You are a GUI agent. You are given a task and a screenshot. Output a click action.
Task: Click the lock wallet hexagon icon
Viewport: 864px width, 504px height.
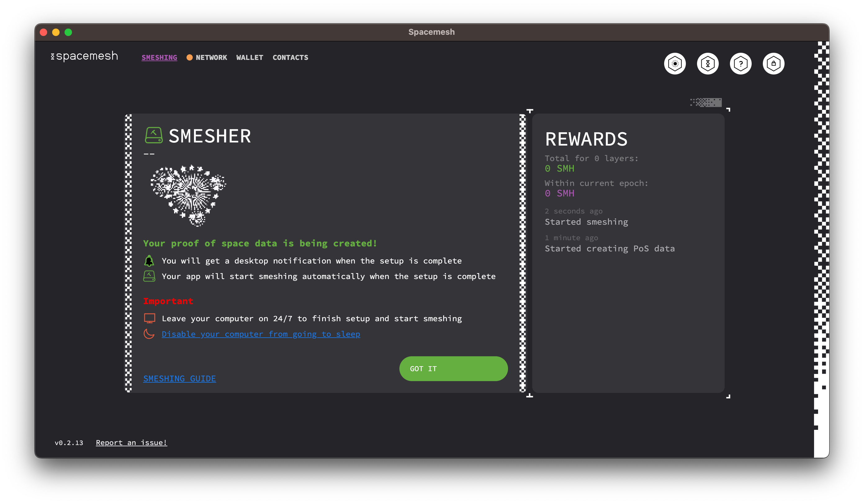pos(773,63)
